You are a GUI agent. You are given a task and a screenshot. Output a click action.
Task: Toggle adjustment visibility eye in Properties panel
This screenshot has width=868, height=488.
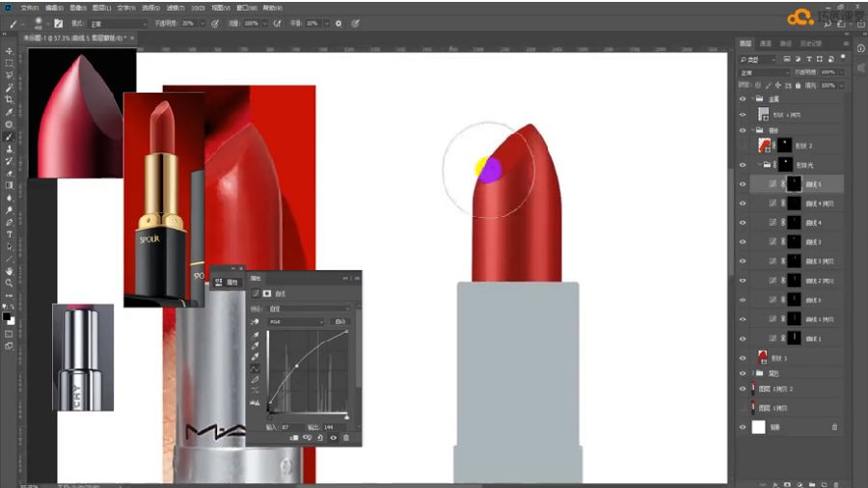tap(334, 438)
